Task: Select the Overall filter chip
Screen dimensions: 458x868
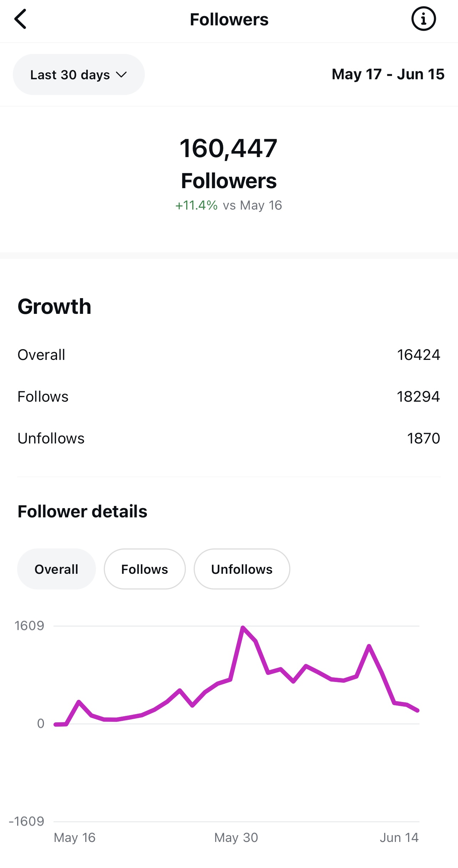Action: (56, 569)
